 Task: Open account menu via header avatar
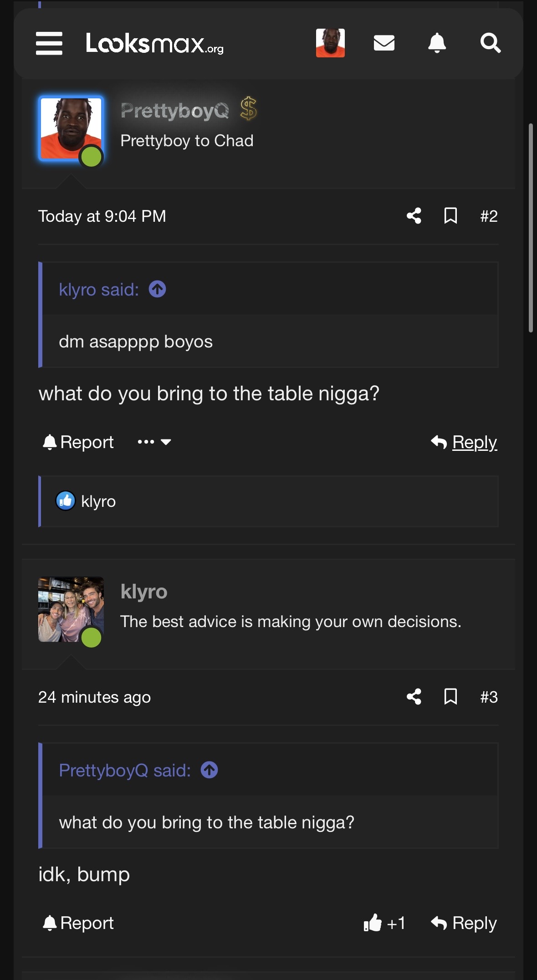coord(330,43)
